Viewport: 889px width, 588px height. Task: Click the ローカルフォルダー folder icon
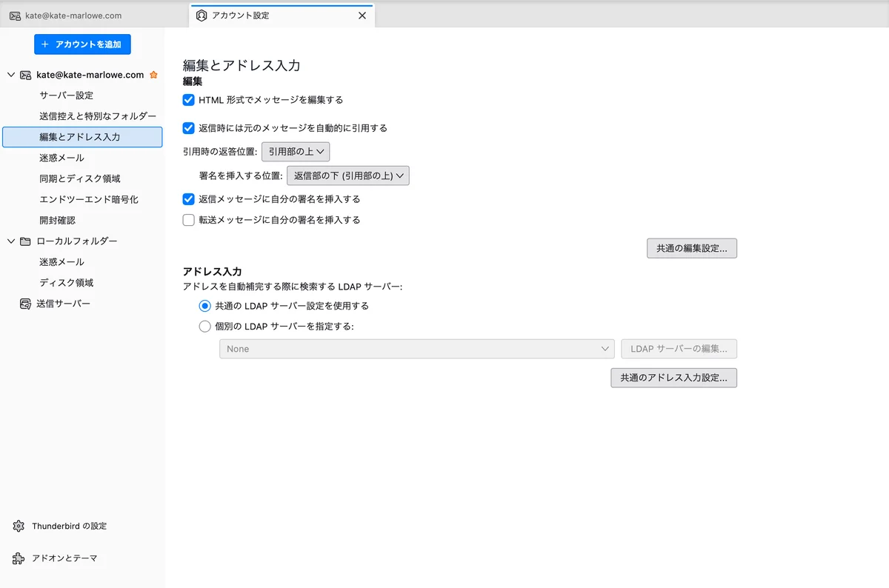tap(26, 241)
